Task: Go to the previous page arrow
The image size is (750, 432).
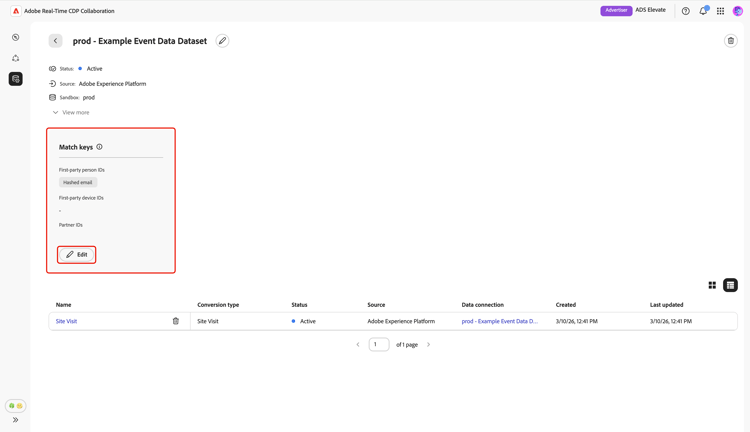Action: (358, 344)
